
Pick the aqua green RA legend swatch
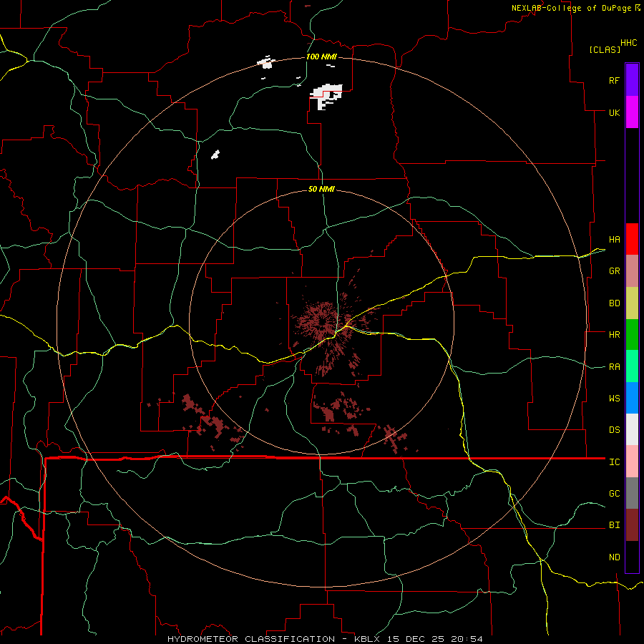tap(632, 366)
